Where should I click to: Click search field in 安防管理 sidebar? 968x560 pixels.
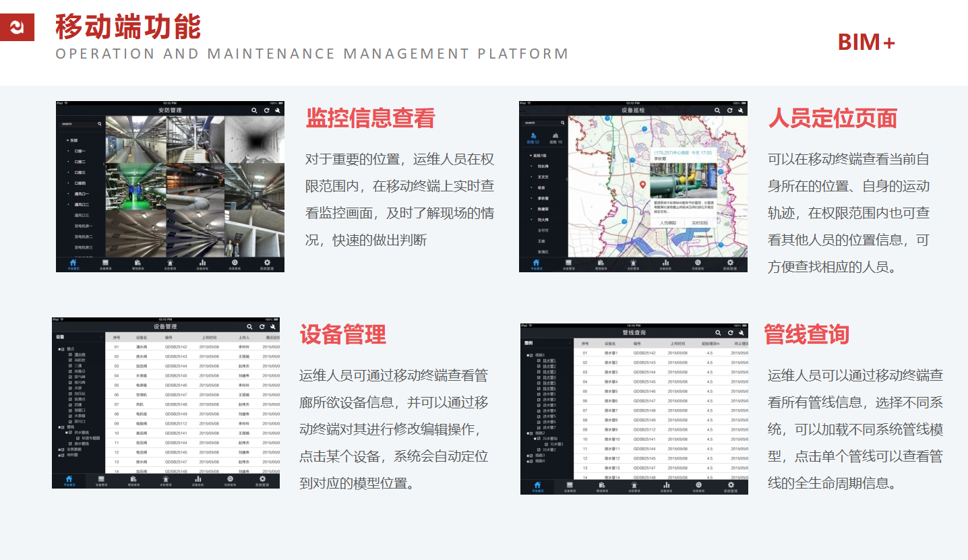point(78,124)
